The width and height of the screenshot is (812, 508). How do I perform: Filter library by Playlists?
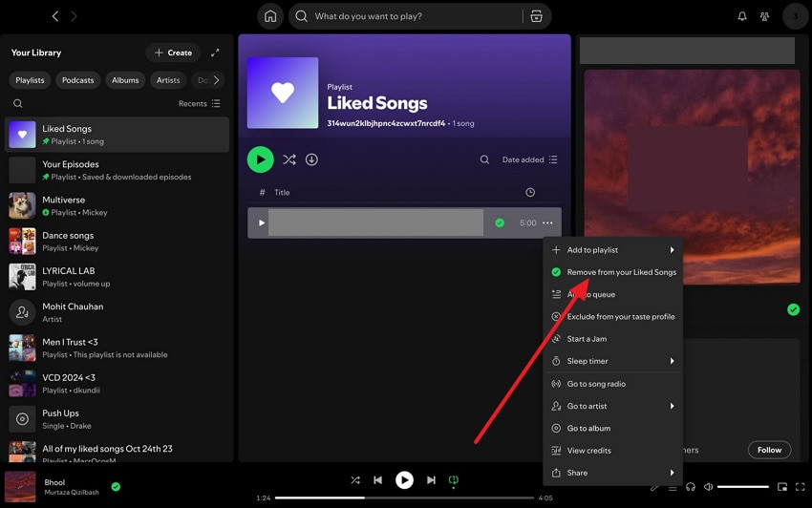pos(30,80)
